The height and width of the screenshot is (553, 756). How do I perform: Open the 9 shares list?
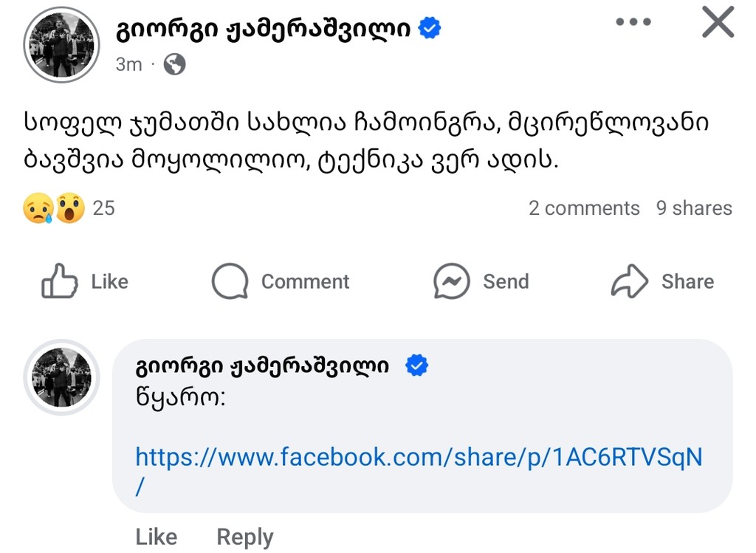(x=694, y=207)
